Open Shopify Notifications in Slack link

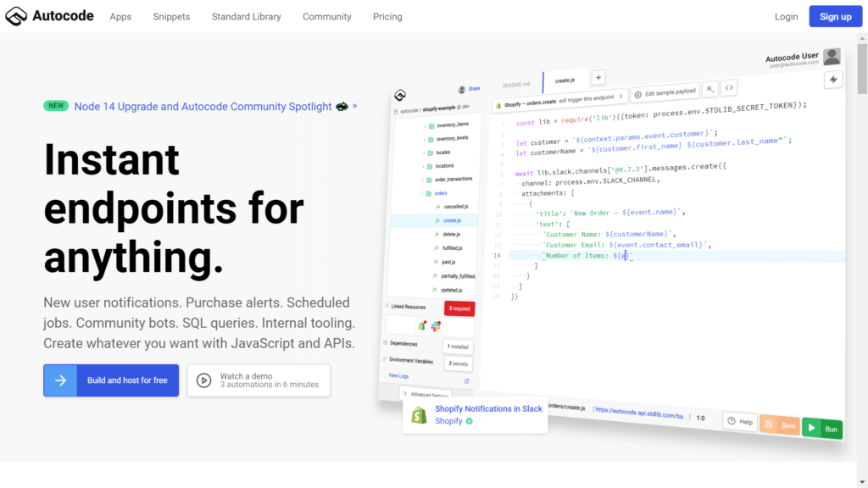pos(488,408)
